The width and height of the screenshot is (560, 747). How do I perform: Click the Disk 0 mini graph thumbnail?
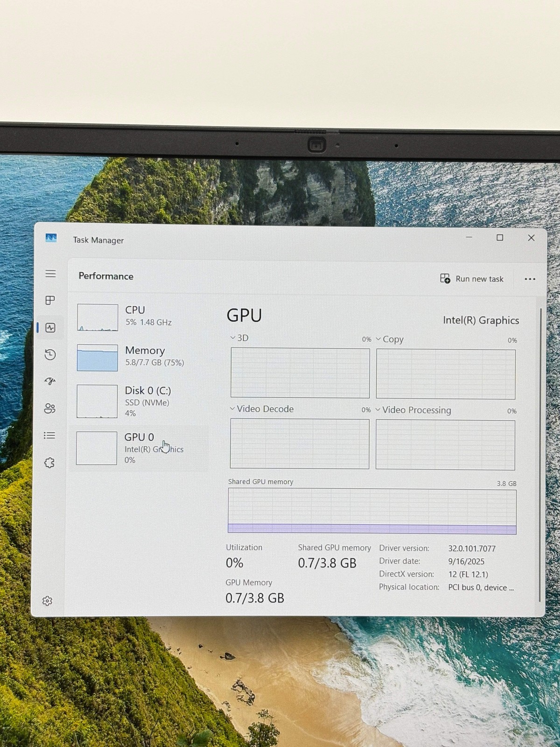[x=97, y=402]
